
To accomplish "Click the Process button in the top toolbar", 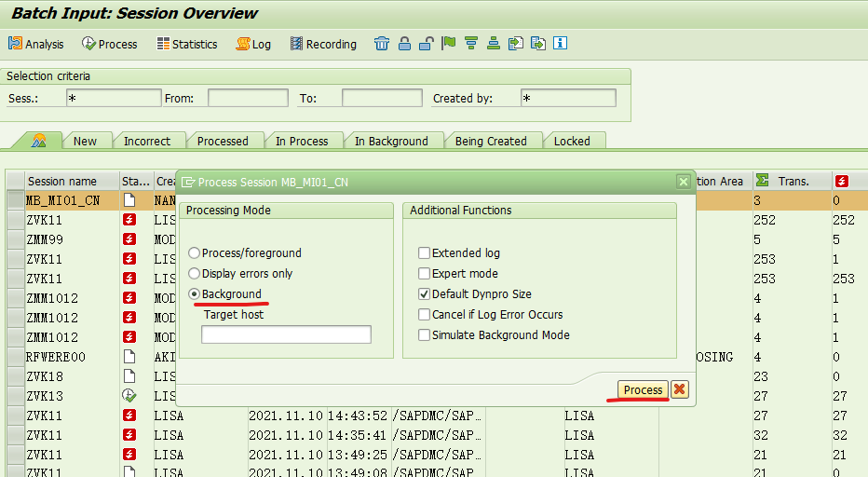I will (110, 44).
